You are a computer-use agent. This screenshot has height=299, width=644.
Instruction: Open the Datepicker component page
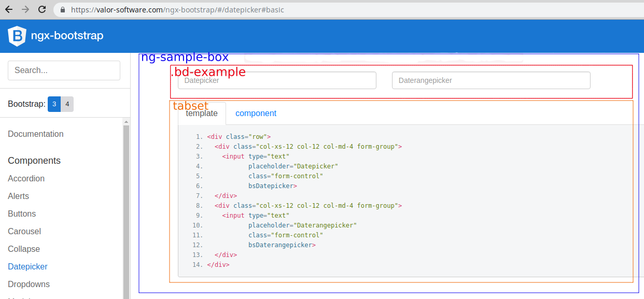(x=27, y=266)
